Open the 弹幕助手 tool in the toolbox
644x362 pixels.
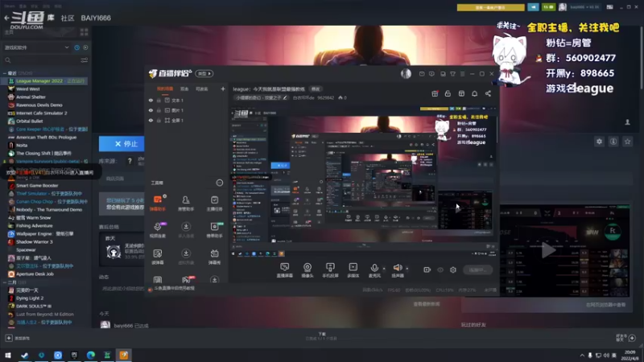[x=158, y=203]
